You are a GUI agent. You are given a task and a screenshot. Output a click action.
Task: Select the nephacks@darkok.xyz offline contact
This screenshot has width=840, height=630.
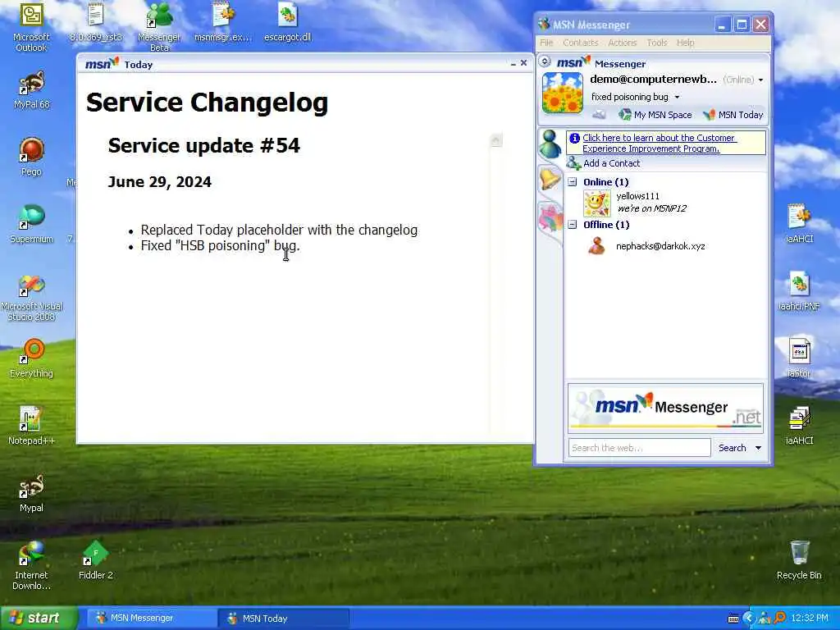click(x=660, y=246)
